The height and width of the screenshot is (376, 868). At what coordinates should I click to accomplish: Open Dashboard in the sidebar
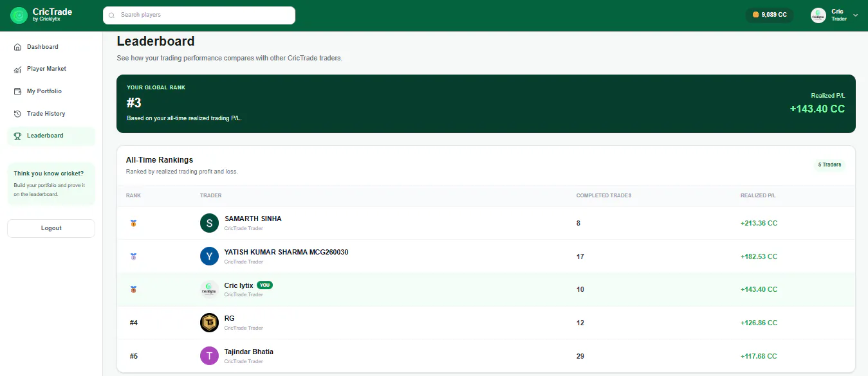coord(51,47)
